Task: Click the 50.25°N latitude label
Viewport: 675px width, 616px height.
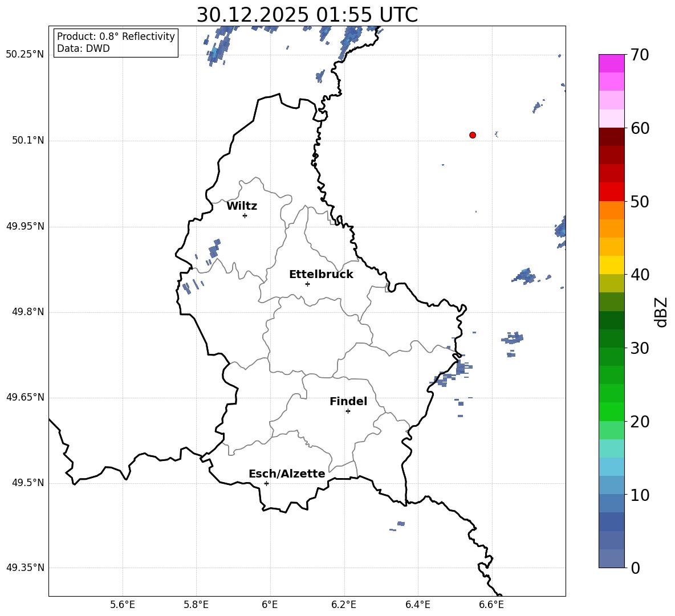Action: [25, 55]
